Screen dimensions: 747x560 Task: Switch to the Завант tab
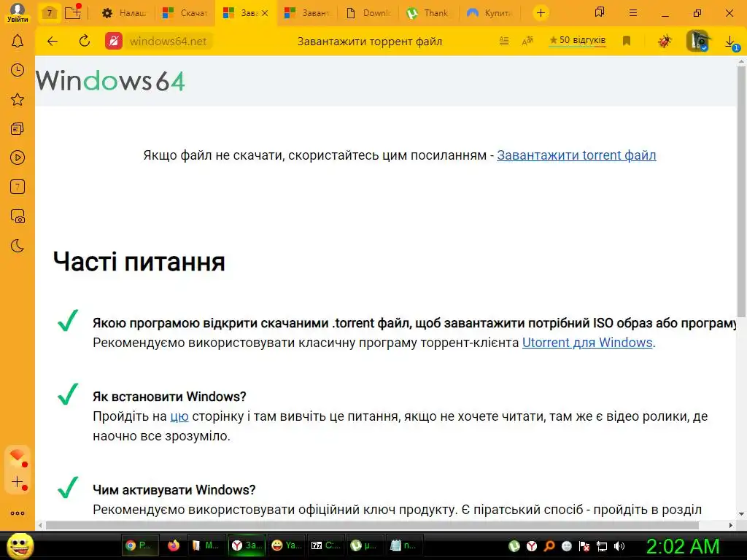pos(307,13)
